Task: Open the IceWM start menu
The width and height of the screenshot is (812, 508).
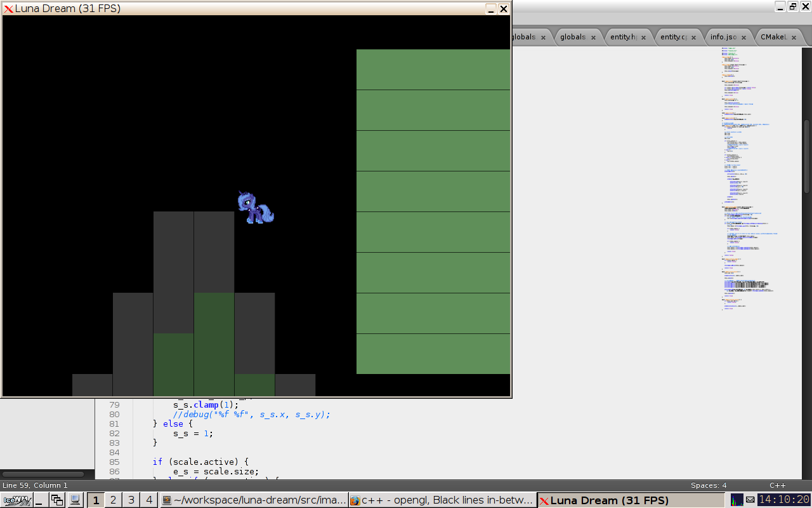Action: click(x=16, y=500)
